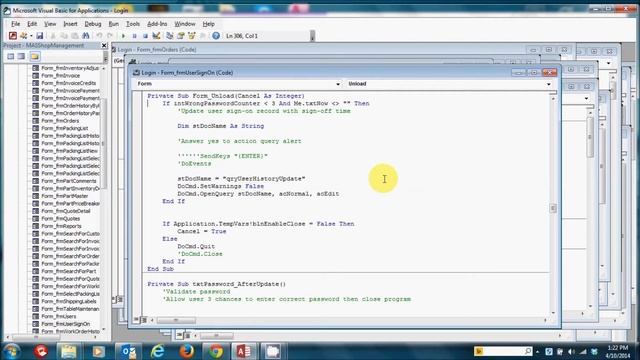
Task: Open the Edit menu
Action: coord(32,24)
